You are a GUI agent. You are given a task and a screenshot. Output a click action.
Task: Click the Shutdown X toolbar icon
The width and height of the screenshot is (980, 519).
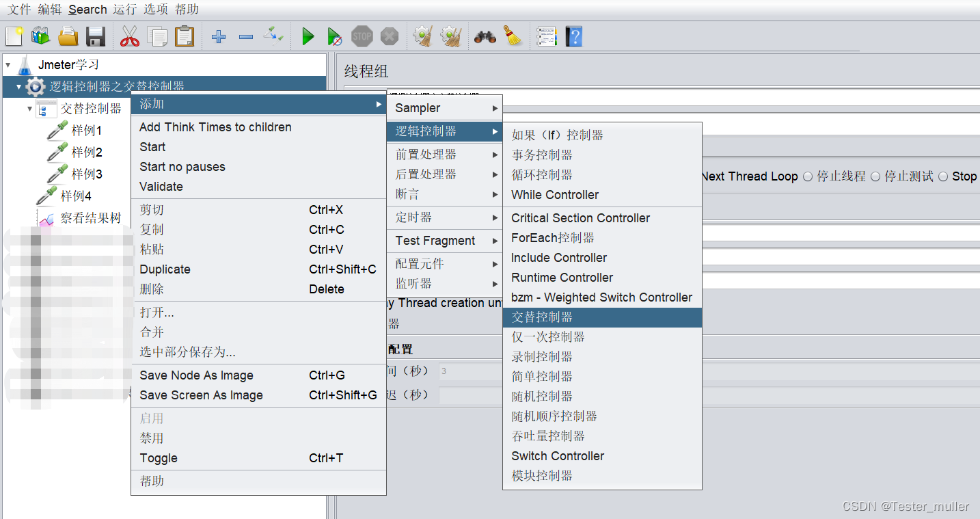(x=390, y=36)
